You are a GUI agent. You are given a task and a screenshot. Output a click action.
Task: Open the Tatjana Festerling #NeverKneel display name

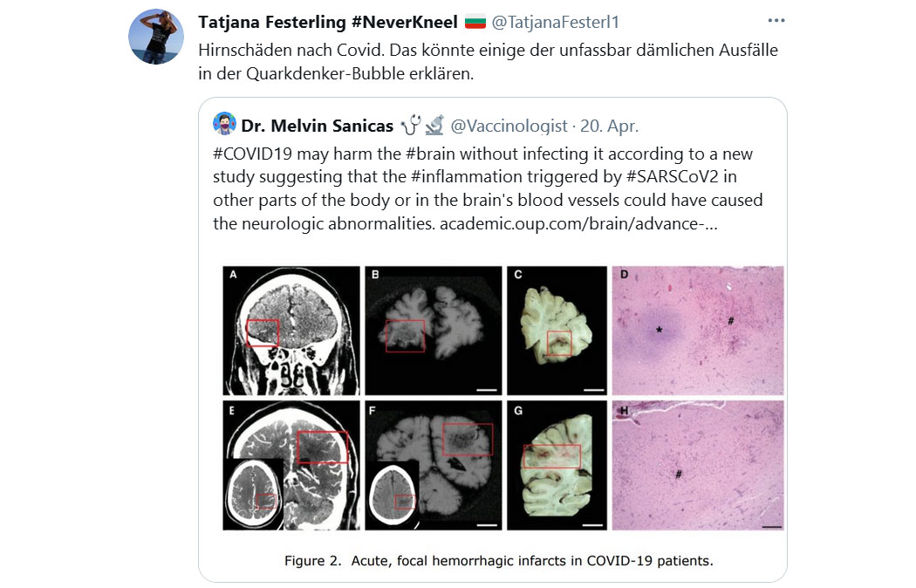pos(328,22)
